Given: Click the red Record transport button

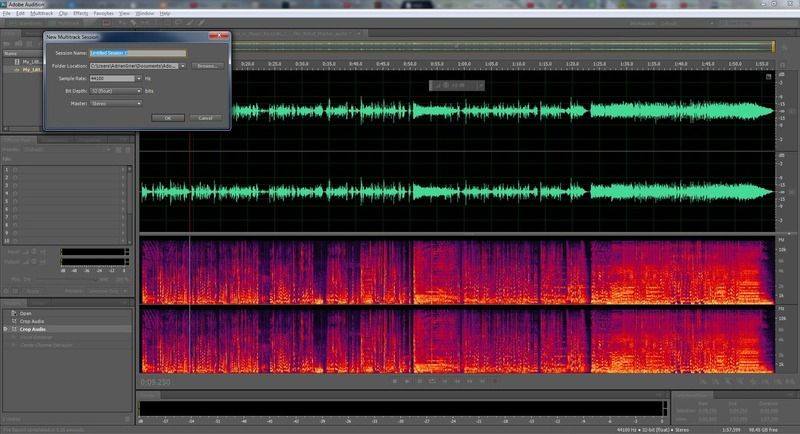Looking at the screenshot, I should click(494, 381).
